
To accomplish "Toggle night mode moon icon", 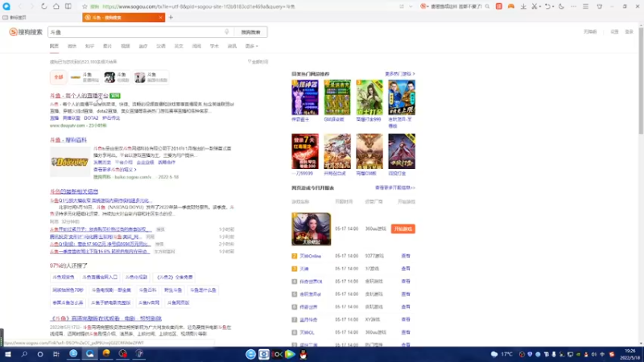I will [561, 6].
